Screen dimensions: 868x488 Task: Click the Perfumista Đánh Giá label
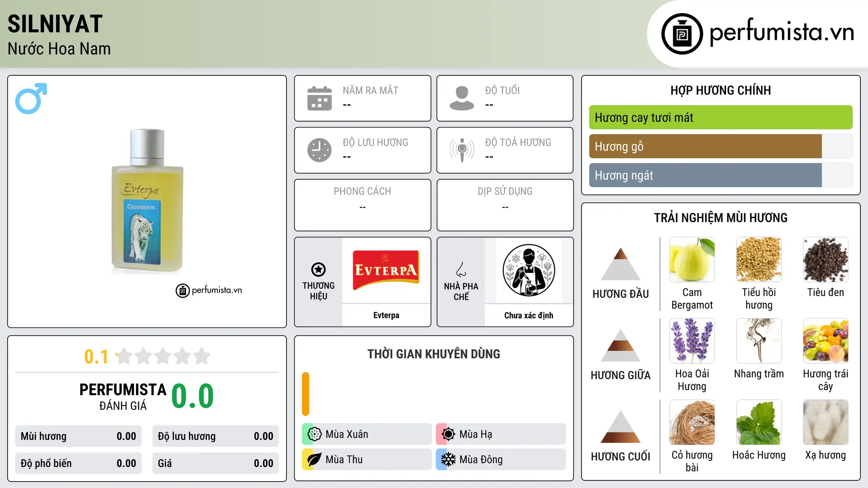(x=123, y=396)
